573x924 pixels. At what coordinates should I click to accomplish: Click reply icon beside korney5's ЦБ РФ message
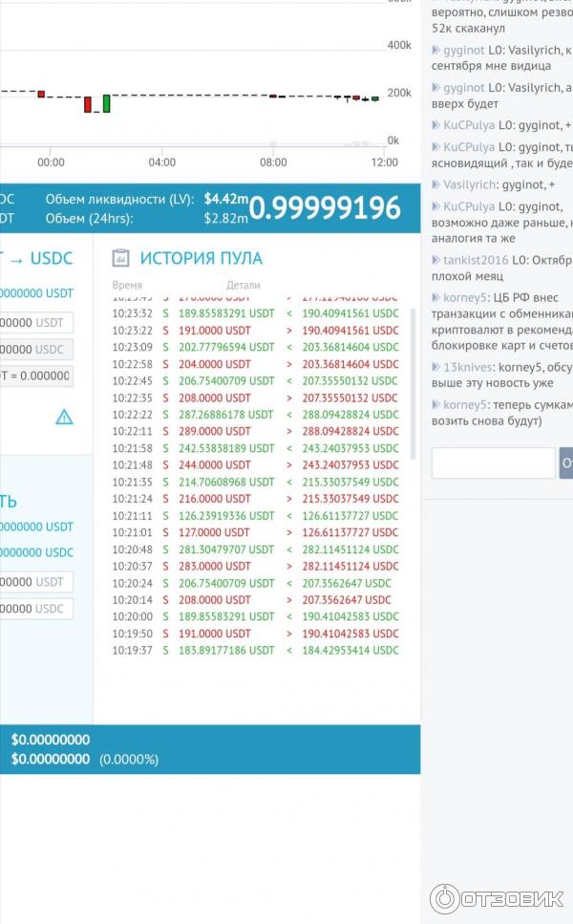click(x=436, y=297)
